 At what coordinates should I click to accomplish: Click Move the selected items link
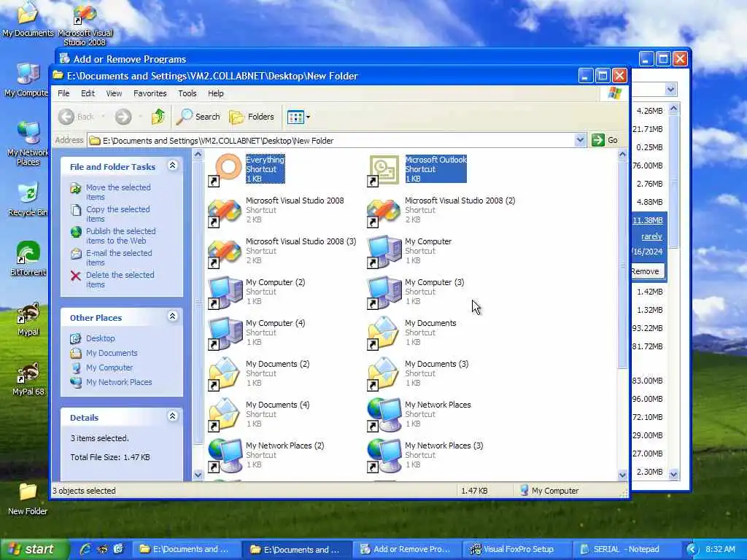[118, 192]
